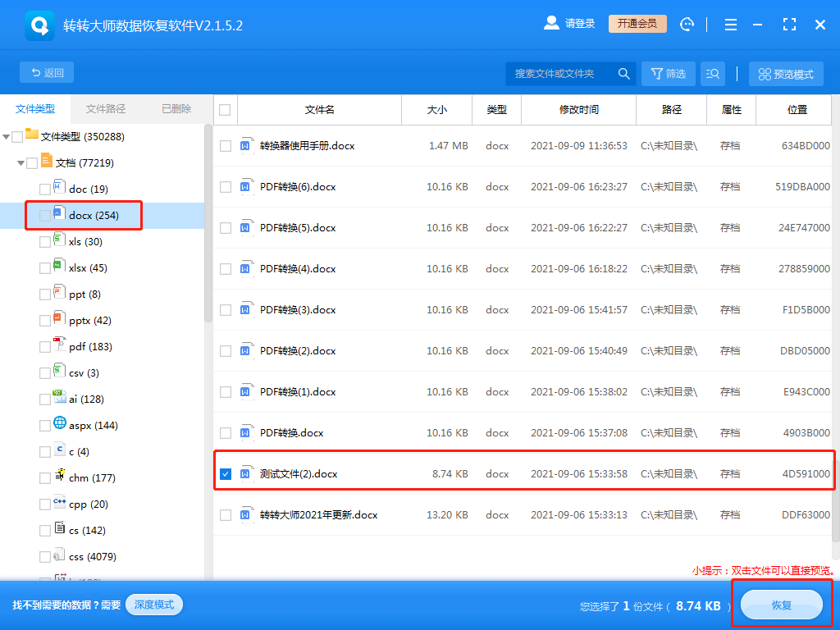The width and height of the screenshot is (840, 630).
Task: Select the PDF转换(3).docx file name
Action: (298, 309)
